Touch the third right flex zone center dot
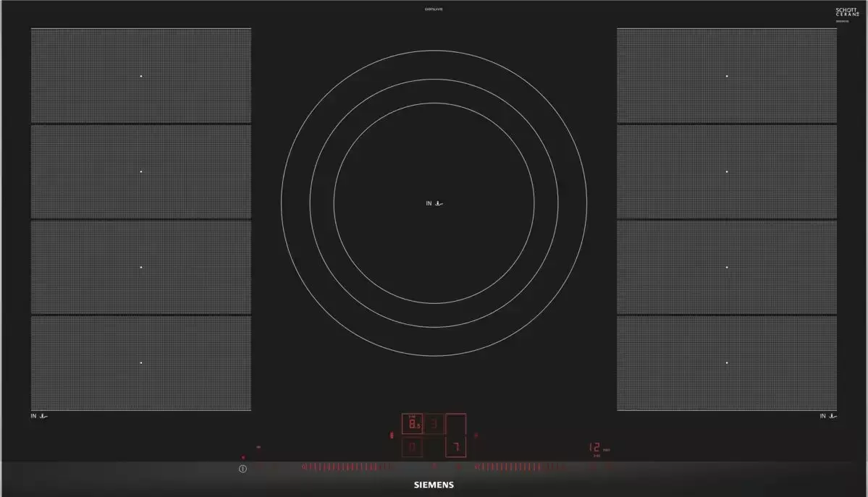The width and height of the screenshot is (868, 497). pyautogui.click(x=727, y=267)
